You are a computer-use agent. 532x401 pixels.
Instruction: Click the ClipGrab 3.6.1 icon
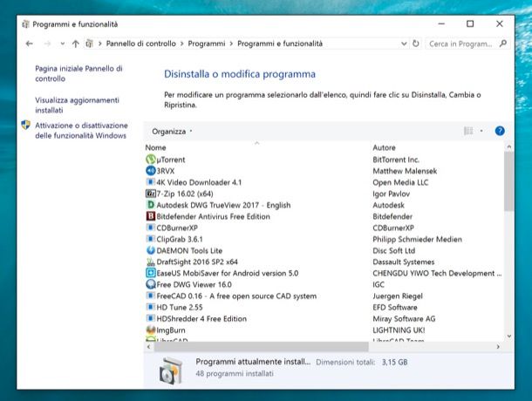pyautogui.click(x=151, y=239)
